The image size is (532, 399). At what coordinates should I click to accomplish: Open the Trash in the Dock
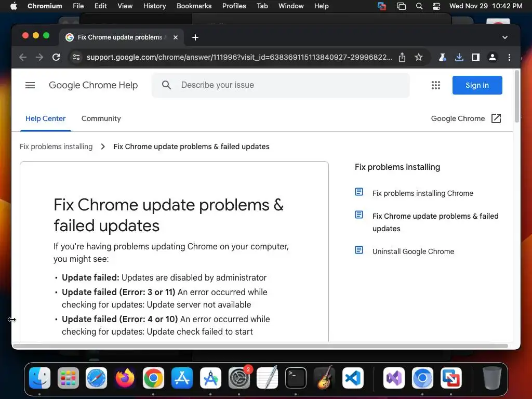pyautogui.click(x=493, y=378)
